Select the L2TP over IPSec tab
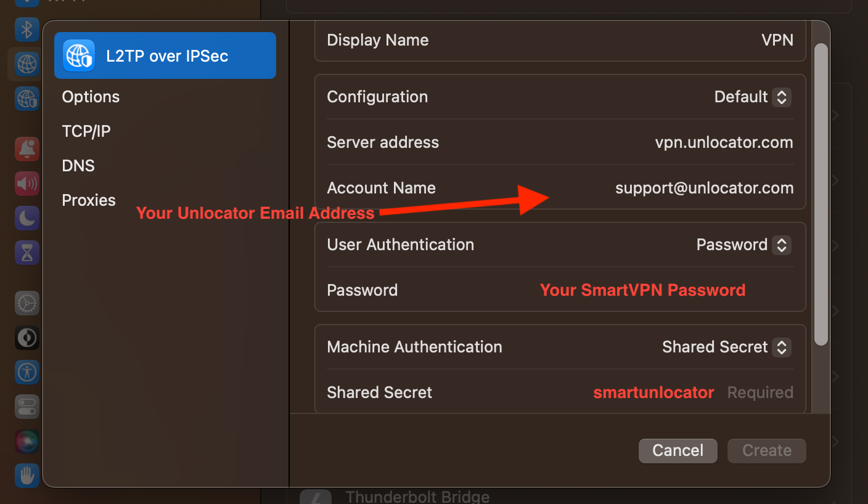The width and height of the screenshot is (868, 504). (165, 55)
